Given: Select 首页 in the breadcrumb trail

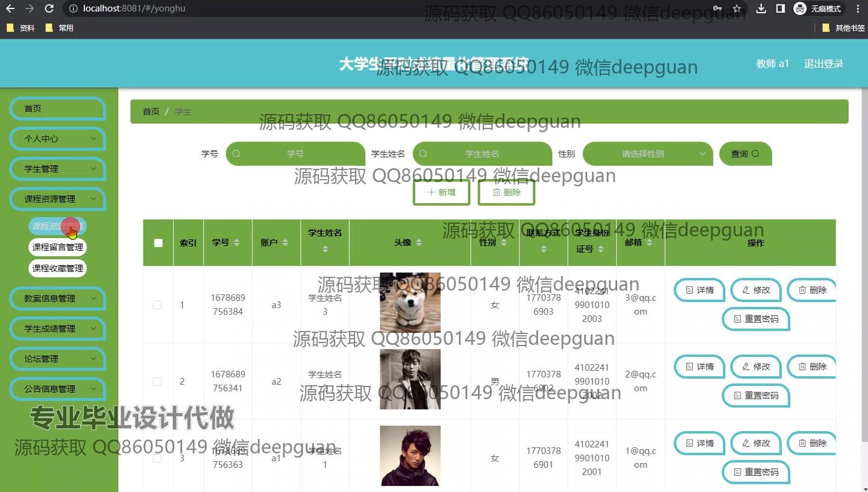Looking at the screenshot, I should tap(151, 112).
